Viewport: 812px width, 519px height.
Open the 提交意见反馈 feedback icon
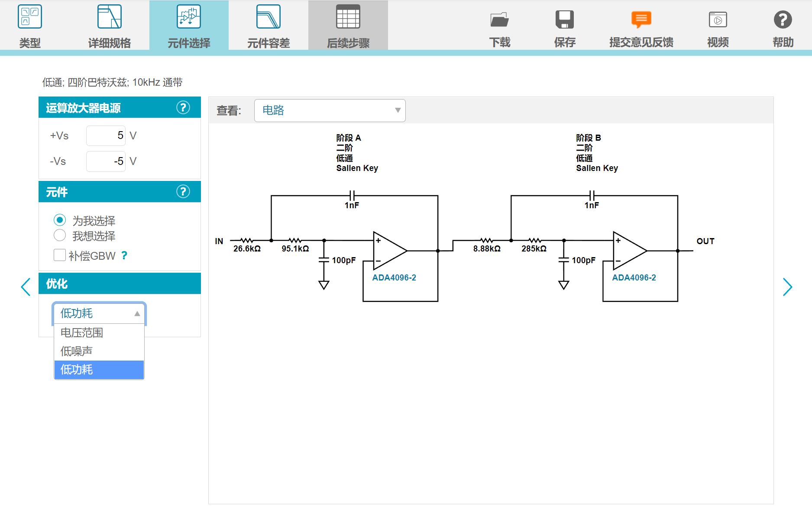(x=641, y=20)
